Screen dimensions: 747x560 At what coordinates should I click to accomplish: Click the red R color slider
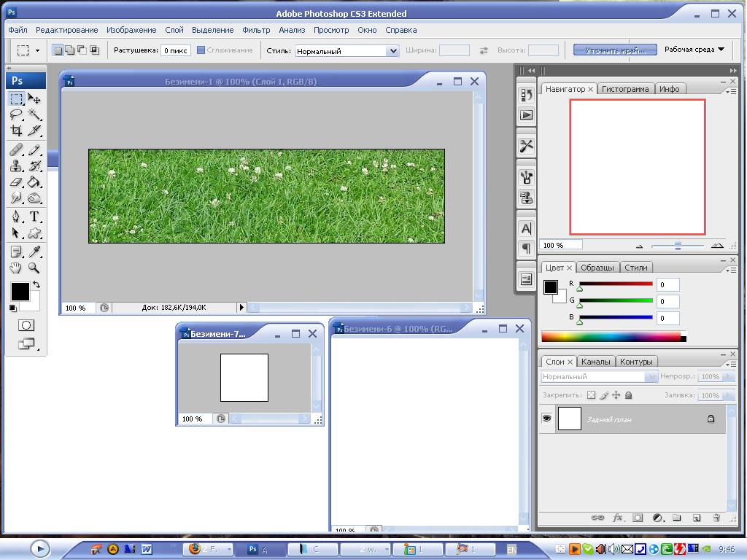pyautogui.click(x=616, y=284)
